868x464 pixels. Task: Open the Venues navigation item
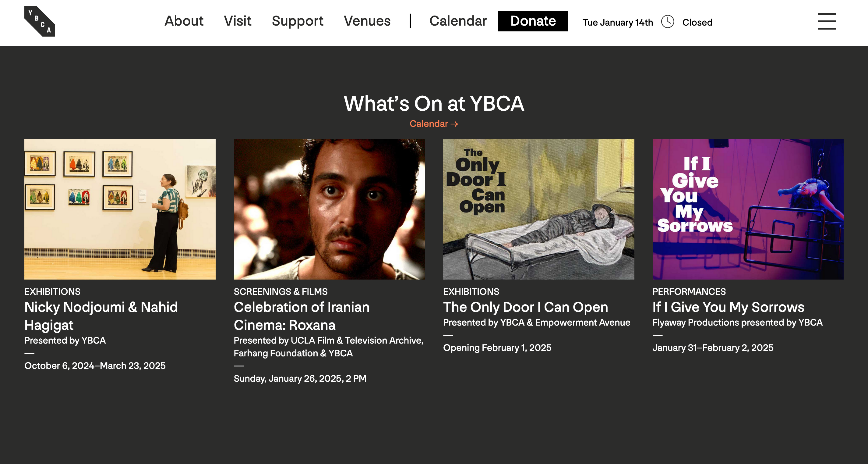[367, 21]
